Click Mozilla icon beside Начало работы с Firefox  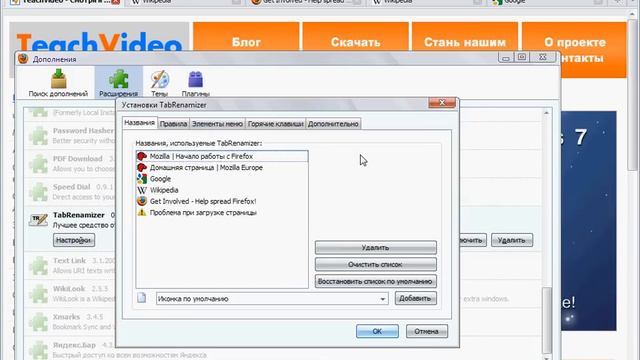142,156
